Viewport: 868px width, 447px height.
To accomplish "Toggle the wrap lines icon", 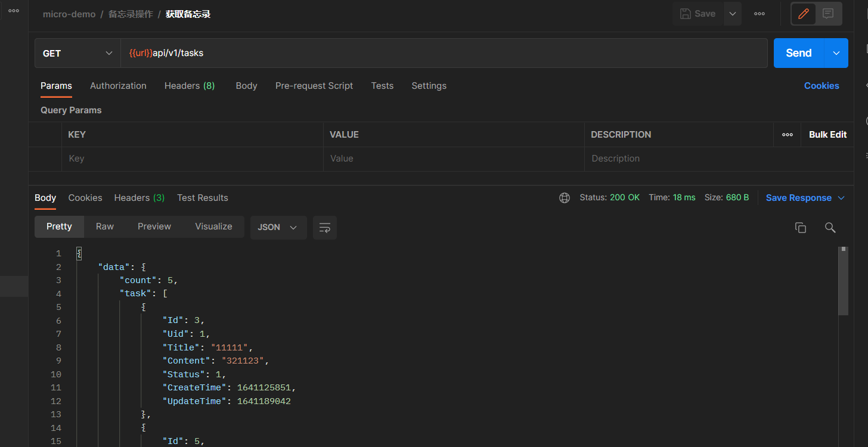I will click(x=325, y=228).
